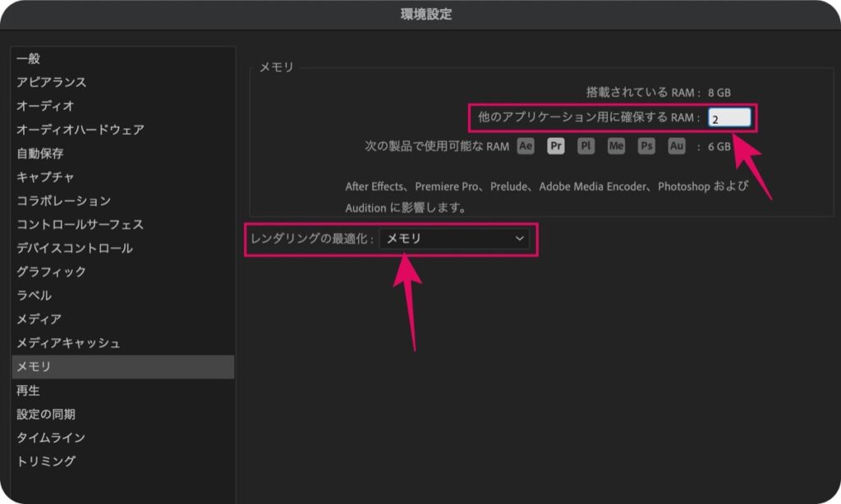
Task: Select キャプチャ category
Action: (x=123, y=177)
